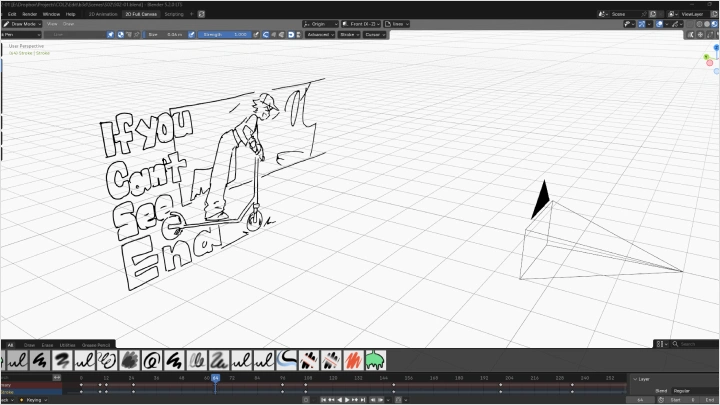
Task: Open the asset shelf display options
Action: 661,344
